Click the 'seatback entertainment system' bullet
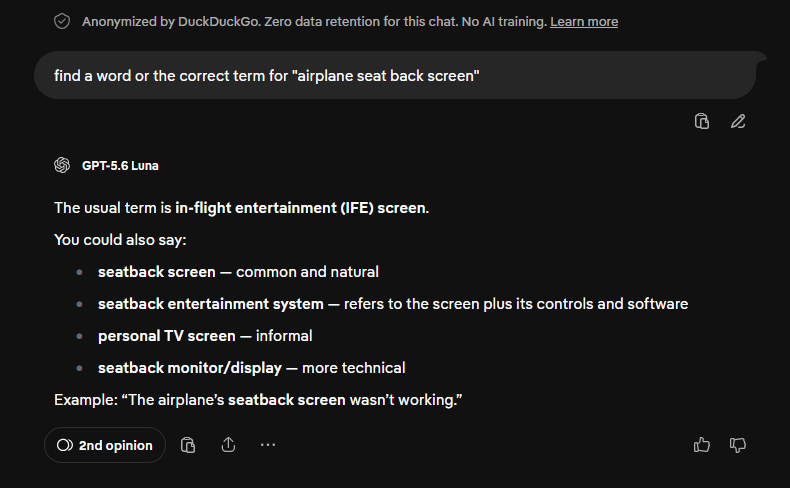 click(393, 304)
